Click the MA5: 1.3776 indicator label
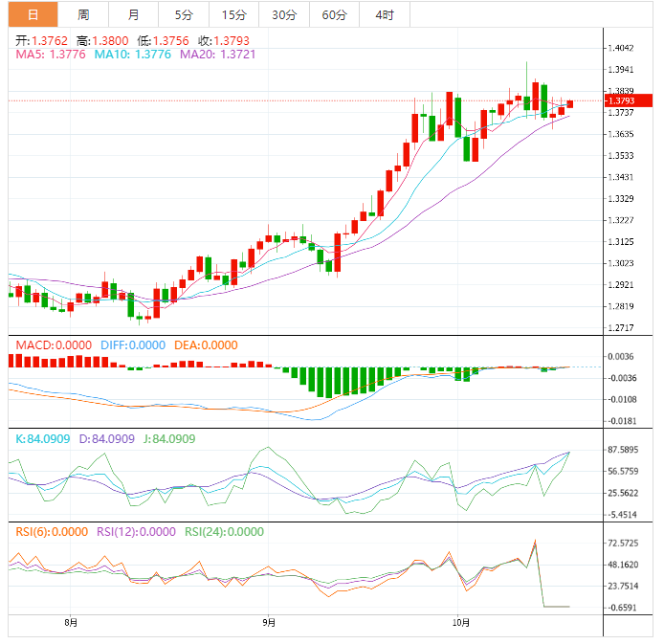This screenshot has width=664, height=644. pos(51,55)
